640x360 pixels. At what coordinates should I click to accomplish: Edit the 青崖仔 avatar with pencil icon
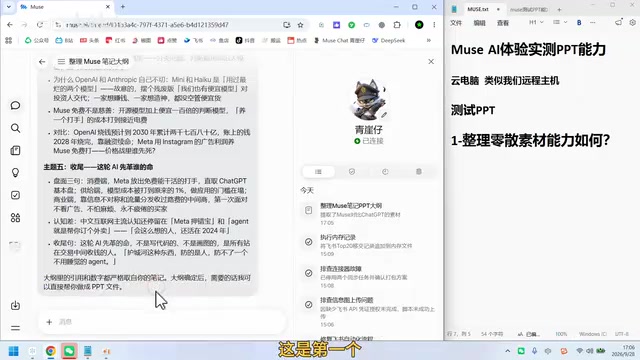384,115
